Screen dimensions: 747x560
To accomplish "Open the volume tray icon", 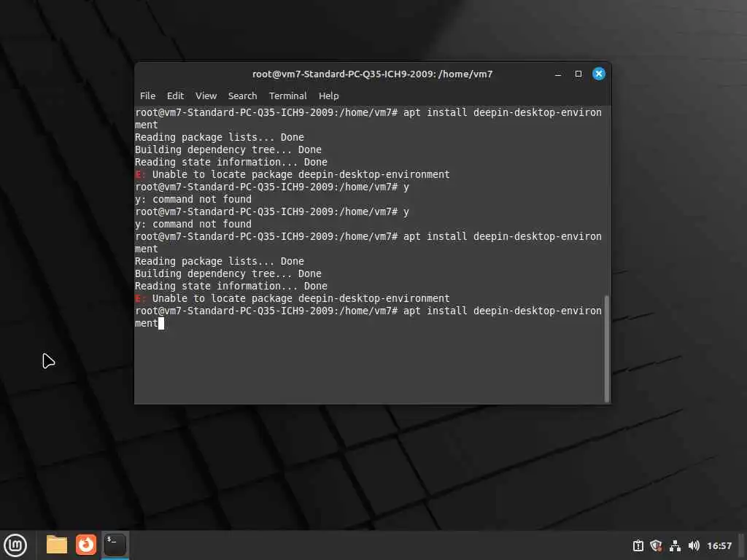I will click(694, 545).
